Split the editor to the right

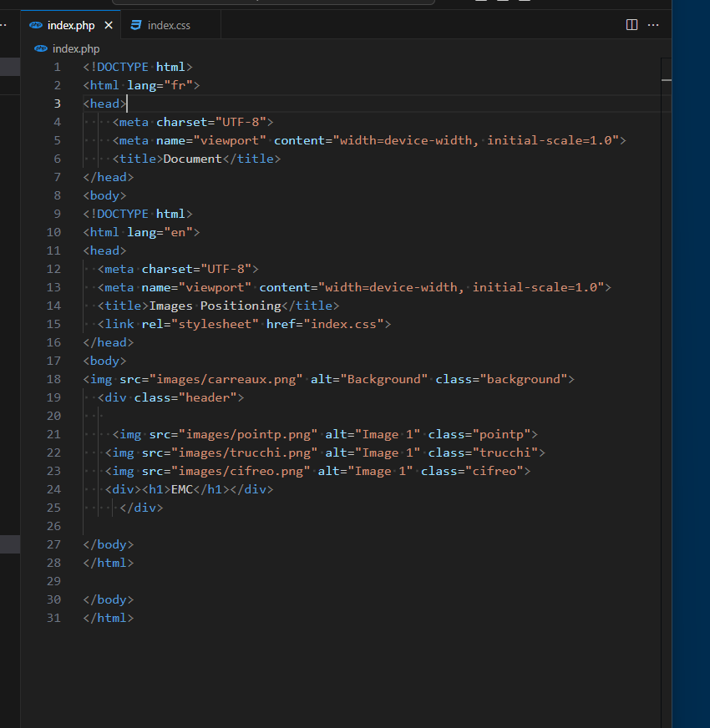tap(631, 24)
